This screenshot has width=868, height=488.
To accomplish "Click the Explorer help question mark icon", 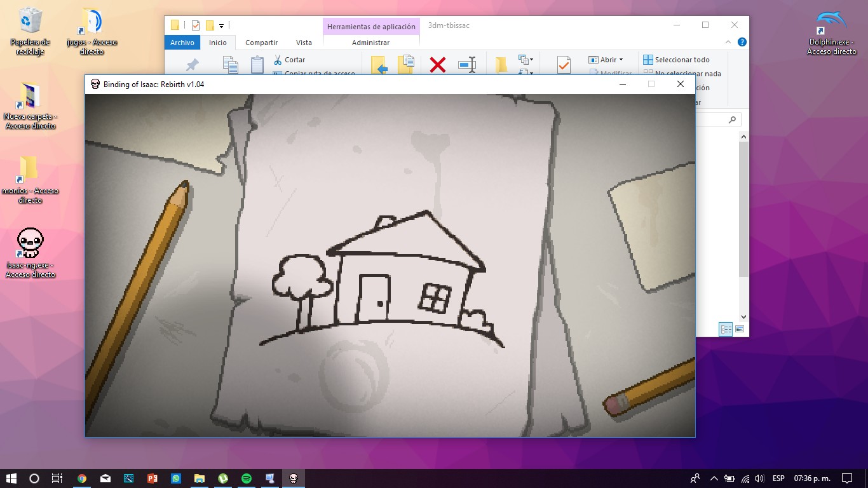I will pyautogui.click(x=741, y=43).
